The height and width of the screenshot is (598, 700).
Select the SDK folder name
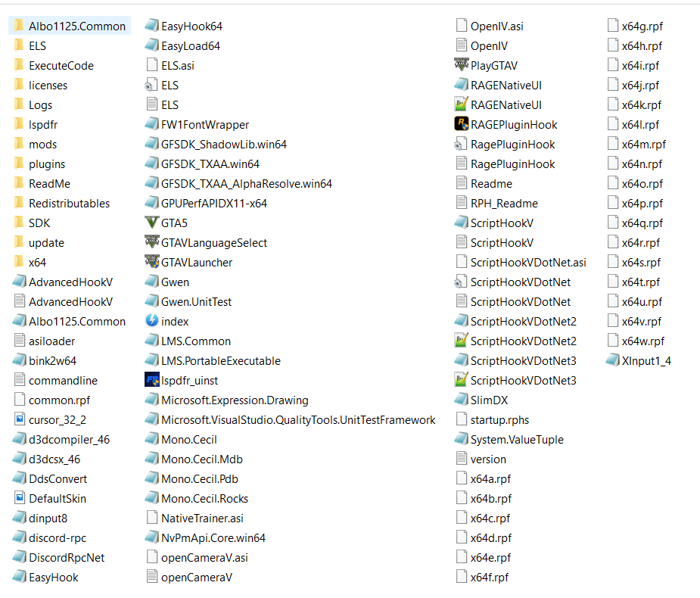[x=39, y=223]
